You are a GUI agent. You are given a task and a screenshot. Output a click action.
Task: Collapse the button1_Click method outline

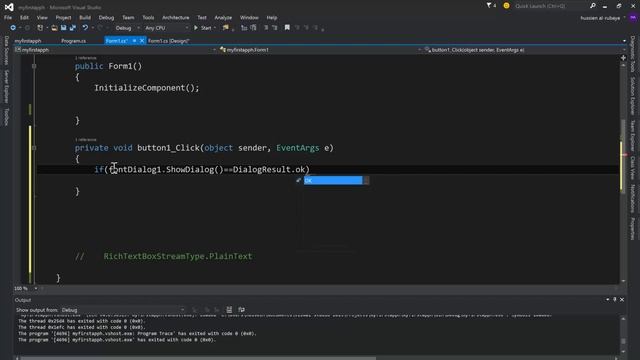coord(34,148)
